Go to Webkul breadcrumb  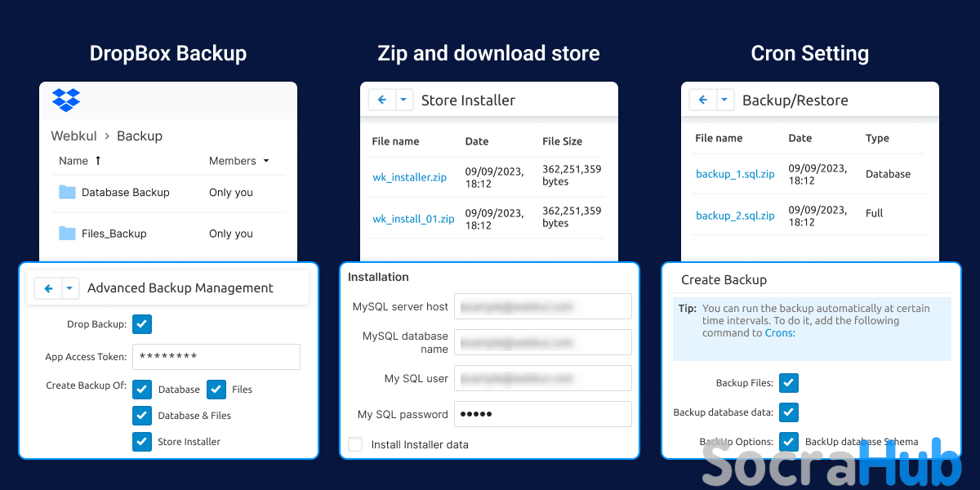tap(73, 136)
